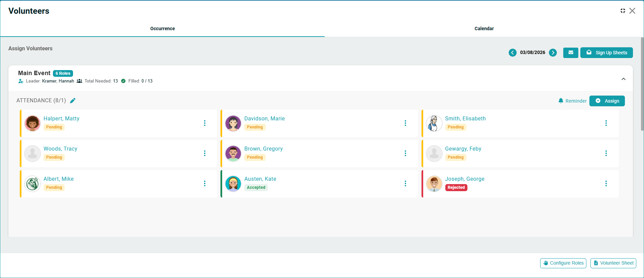Open options menu for Halpert, Matty
Viewport: 644px width, 278px height.
coord(204,123)
